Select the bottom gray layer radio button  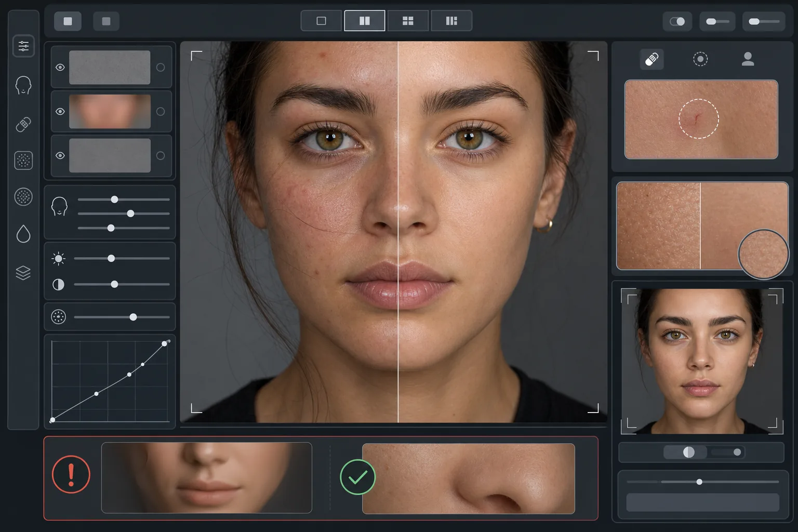point(161,156)
